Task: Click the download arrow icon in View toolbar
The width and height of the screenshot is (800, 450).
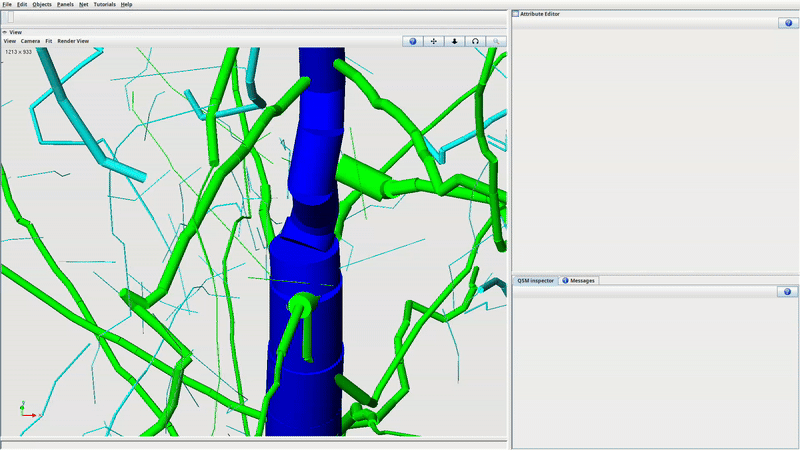Action: tap(455, 41)
